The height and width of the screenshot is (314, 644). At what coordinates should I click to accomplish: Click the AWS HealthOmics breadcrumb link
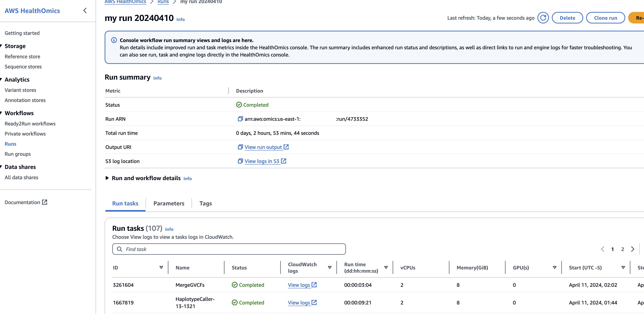125,2
